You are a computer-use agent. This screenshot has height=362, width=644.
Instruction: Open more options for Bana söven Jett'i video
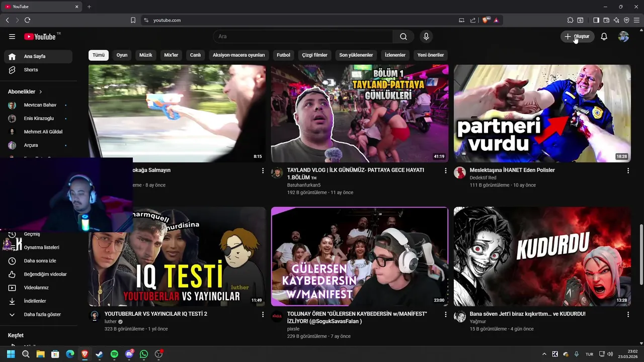tap(628, 314)
